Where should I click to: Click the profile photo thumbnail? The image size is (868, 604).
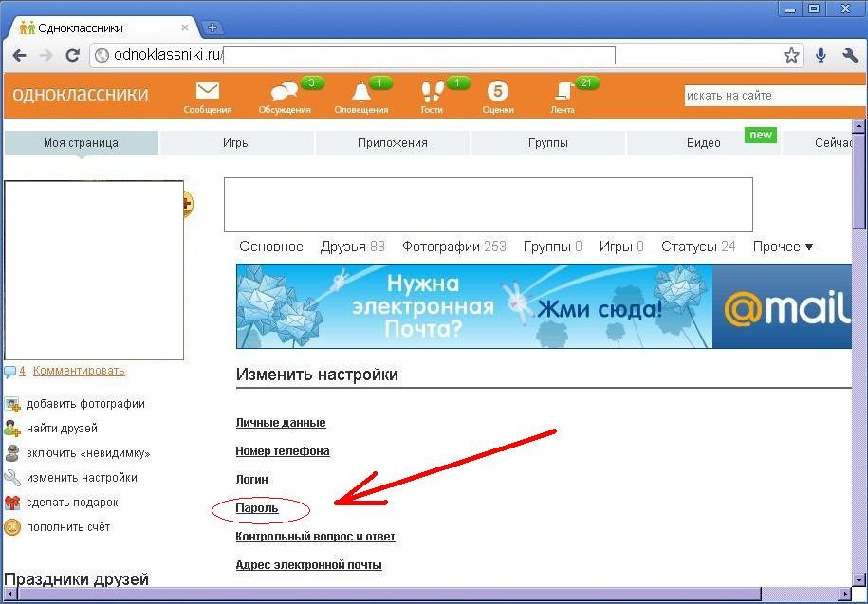[x=94, y=270]
